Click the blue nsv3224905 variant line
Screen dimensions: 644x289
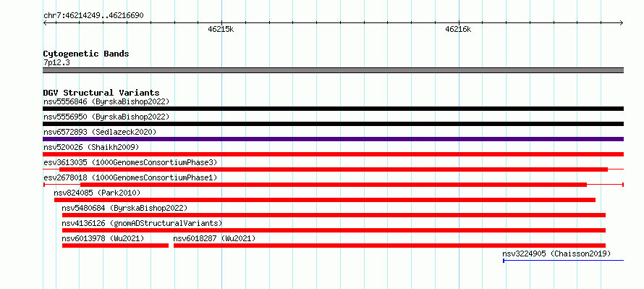point(564,260)
